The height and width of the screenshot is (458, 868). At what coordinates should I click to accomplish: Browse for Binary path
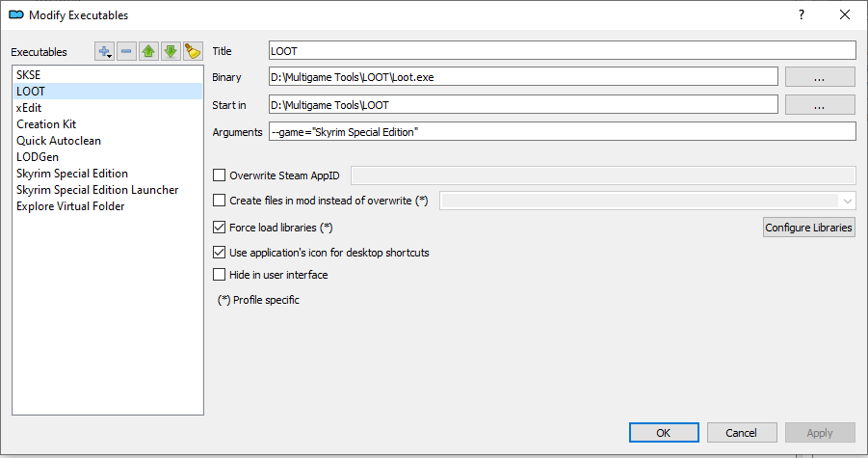[x=820, y=77]
